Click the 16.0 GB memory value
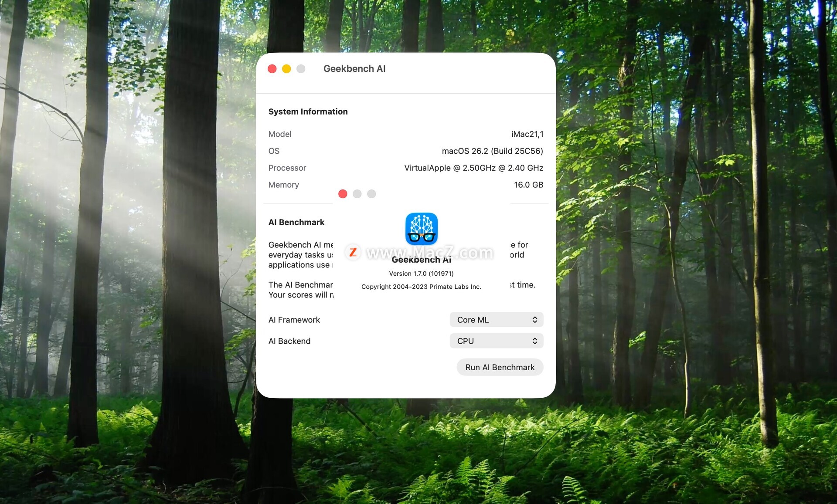Screen dimensions: 837x504 coord(528,185)
